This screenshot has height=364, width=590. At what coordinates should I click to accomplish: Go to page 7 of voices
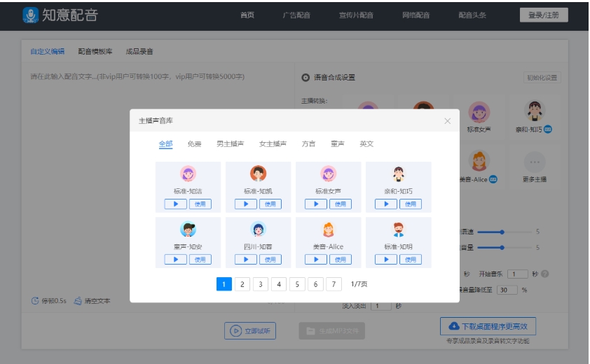[334, 284]
